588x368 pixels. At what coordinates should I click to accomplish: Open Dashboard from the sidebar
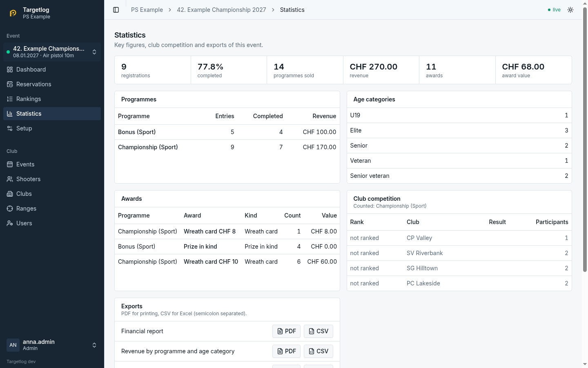click(x=52, y=70)
